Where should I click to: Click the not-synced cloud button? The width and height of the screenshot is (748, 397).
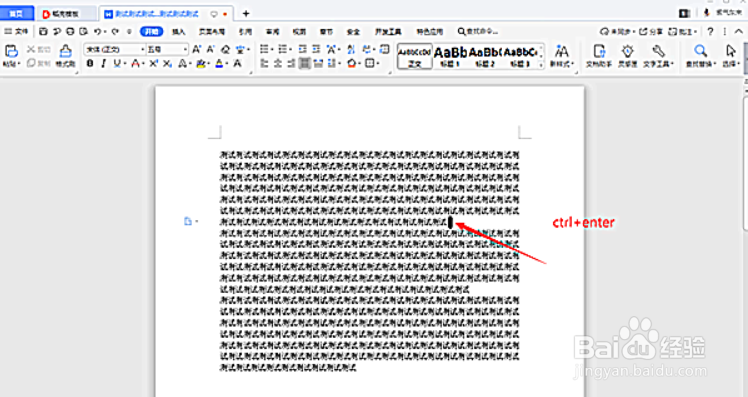pyautogui.click(x=618, y=31)
